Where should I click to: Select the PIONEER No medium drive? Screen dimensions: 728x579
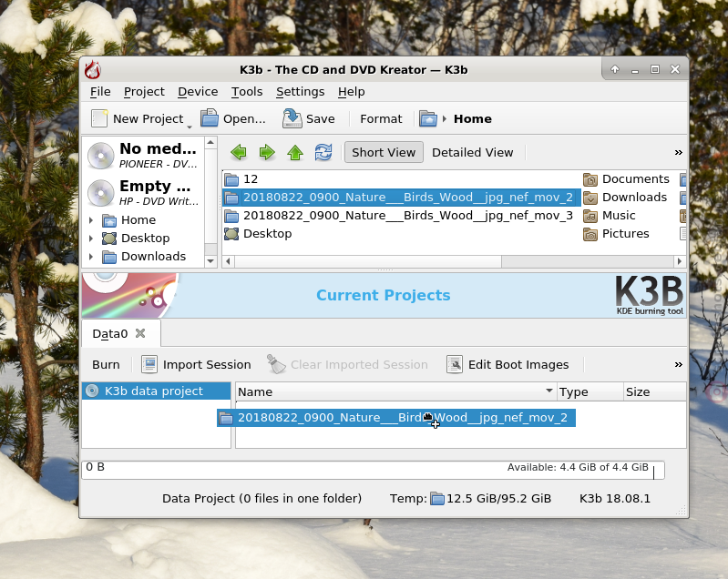(144, 155)
